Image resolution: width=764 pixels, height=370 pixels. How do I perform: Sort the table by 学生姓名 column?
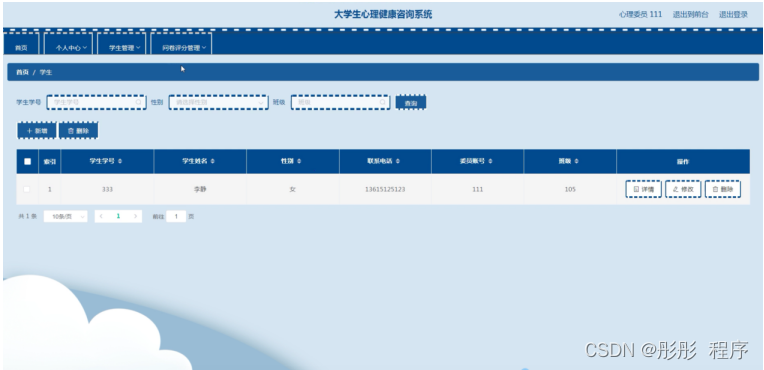click(213, 161)
